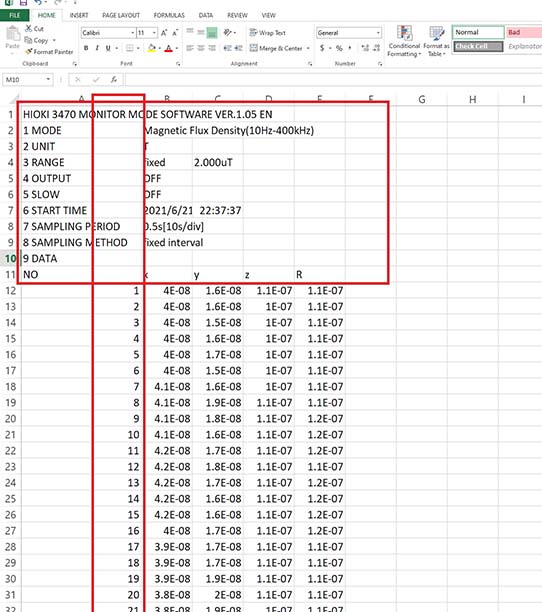Open the font size dropdown
Screen dimensions: 542x612
[x=155, y=33]
